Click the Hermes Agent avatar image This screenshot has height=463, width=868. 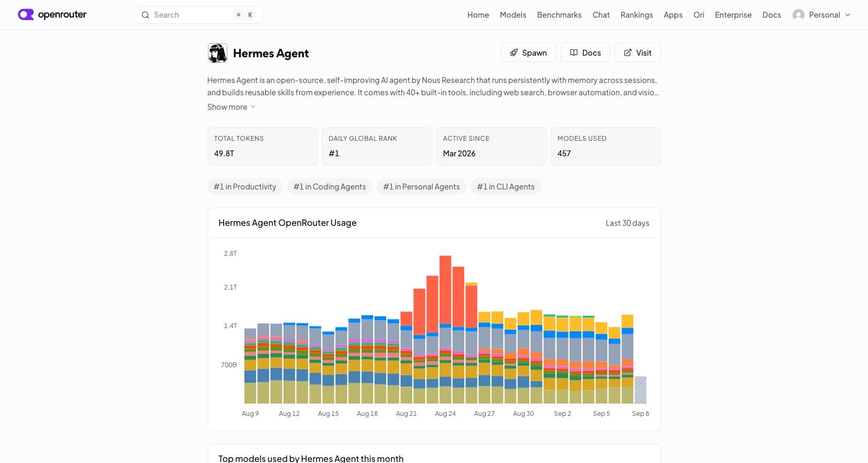tap(217, 53)
